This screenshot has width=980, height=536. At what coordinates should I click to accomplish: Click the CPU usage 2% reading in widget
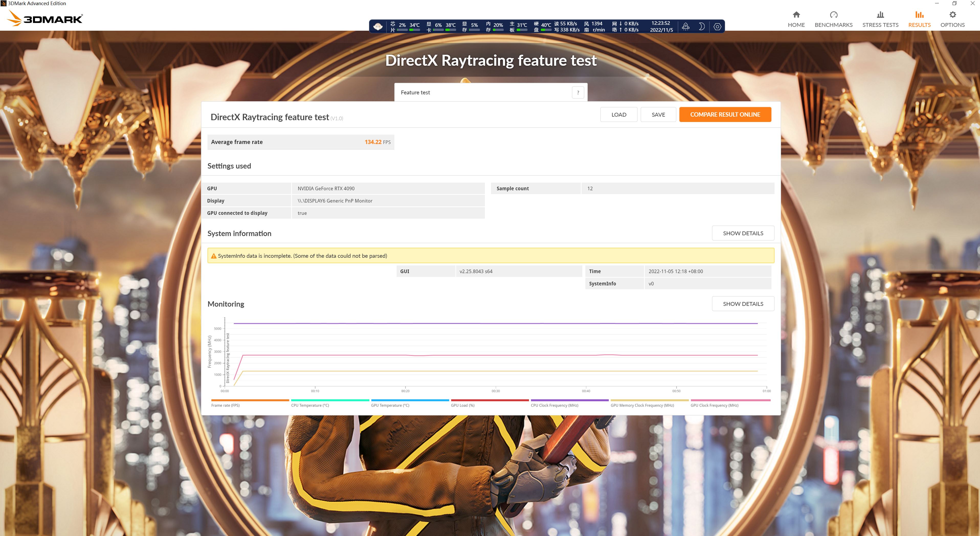(402, 25)
